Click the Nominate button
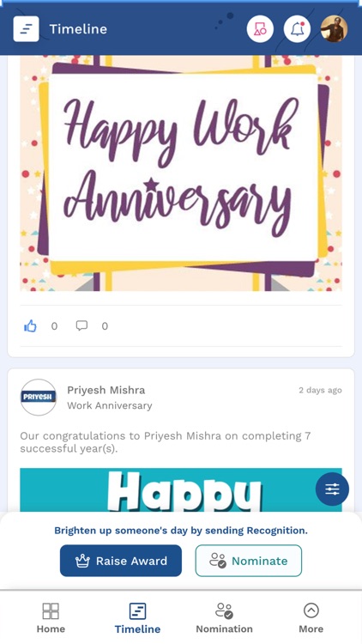362x644 pixels. tap(248, 561)
